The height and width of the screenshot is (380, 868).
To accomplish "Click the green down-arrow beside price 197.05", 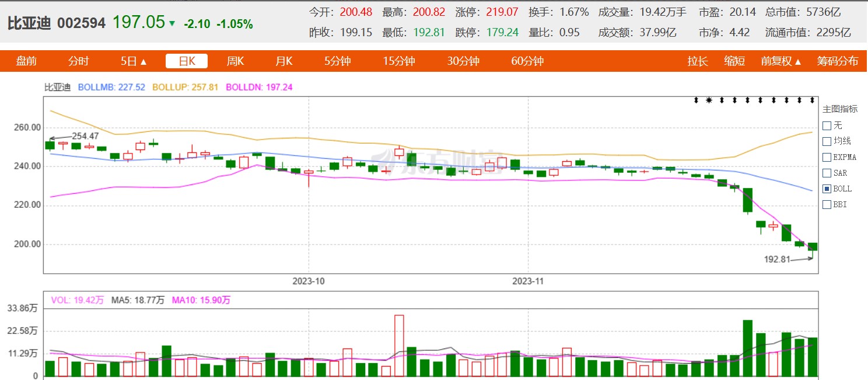I will tap(171, 23).
